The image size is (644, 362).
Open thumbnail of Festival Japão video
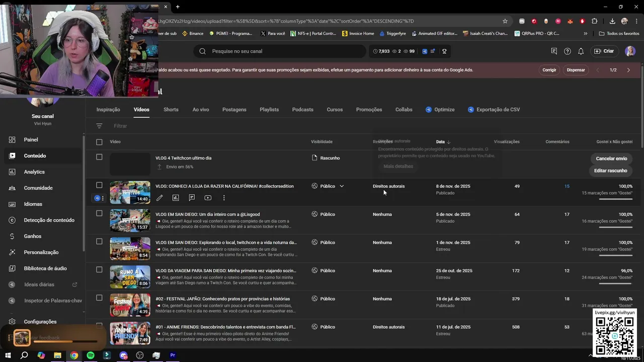pos(130,305)
